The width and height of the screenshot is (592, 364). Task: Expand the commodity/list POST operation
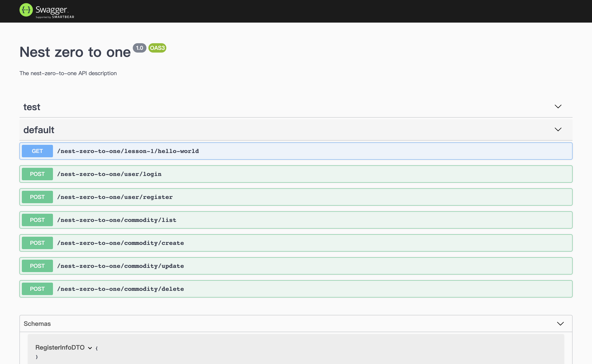pos(117,220)
